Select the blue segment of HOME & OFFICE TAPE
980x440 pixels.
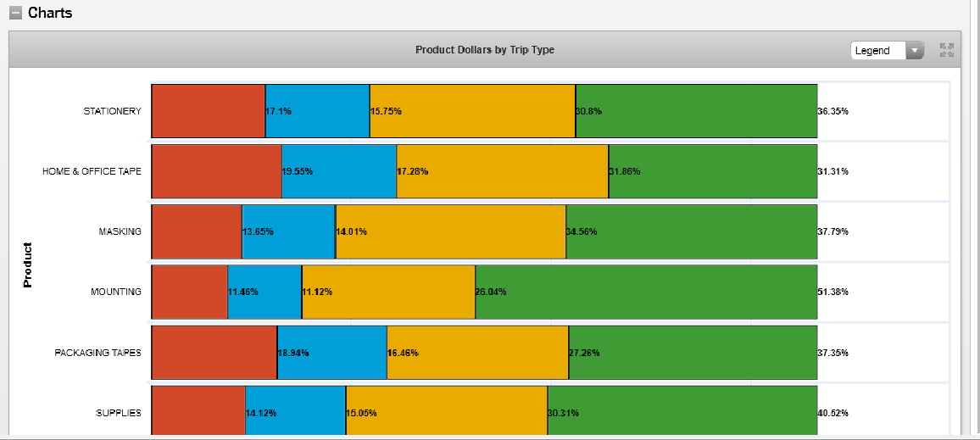click(x=339, y=171)
